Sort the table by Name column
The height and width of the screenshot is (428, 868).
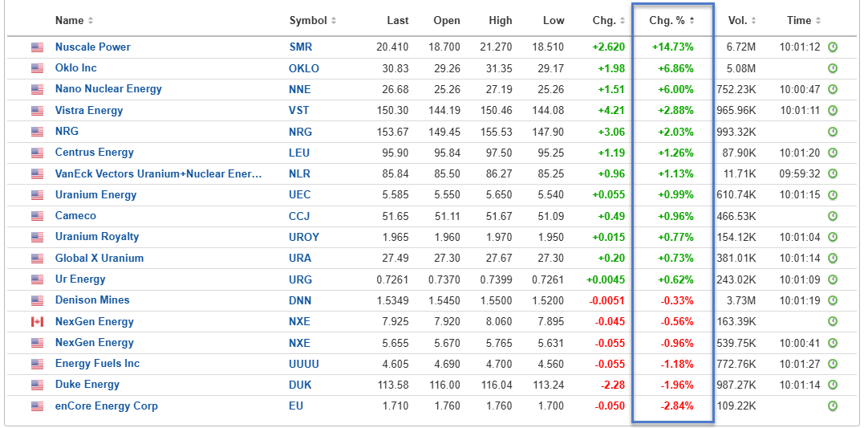click(74, 21)
